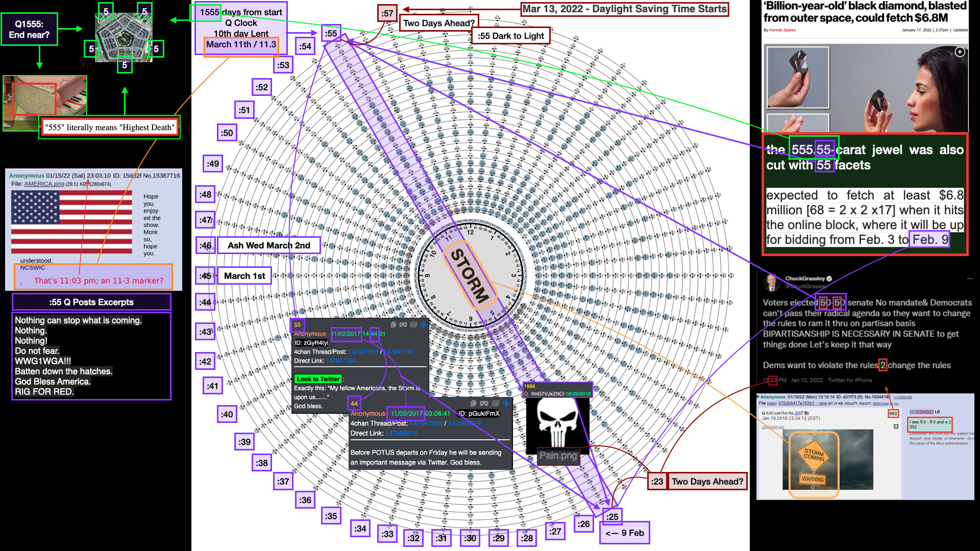Open Direct Link 147592019
Image resolution: width=980 pixels, height=551 pixels.
pos(402,433)
